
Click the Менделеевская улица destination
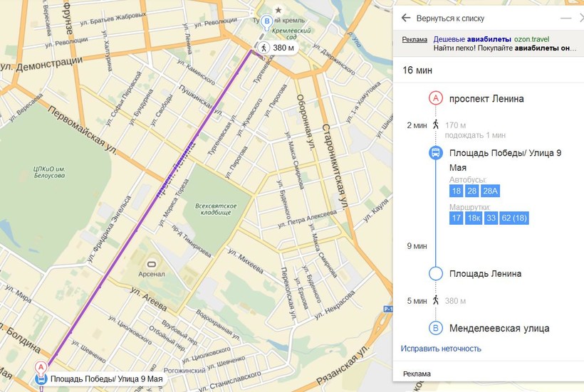pyautogui.click(x=499, y=329)
